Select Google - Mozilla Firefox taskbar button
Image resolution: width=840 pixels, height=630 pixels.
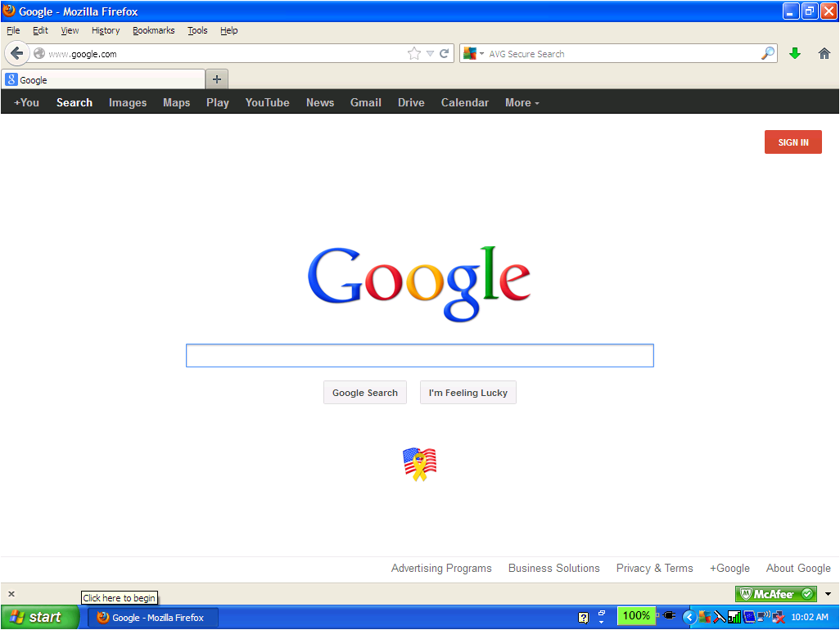152,617
